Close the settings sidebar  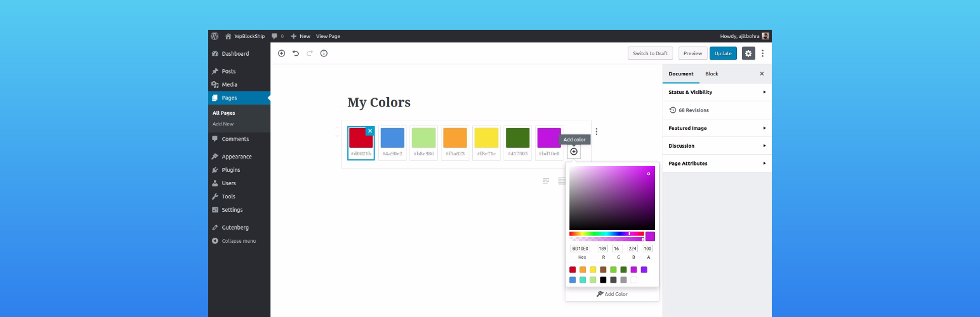click(762, 74)
